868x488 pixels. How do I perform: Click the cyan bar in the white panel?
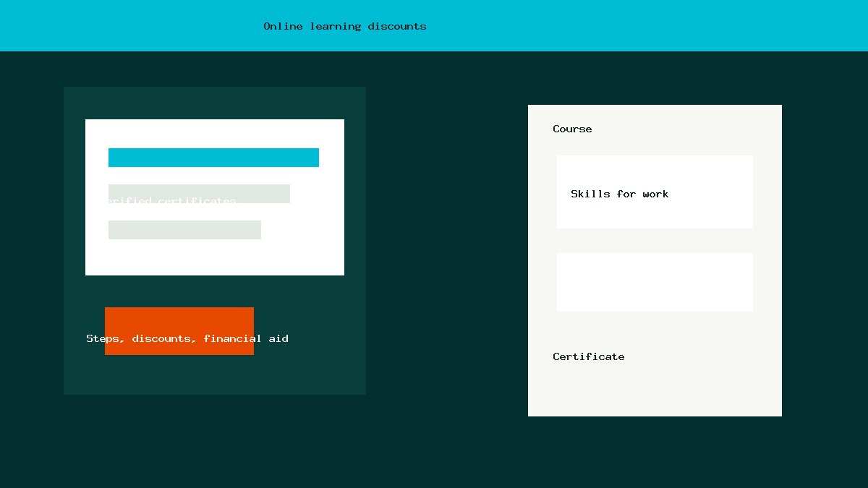(x=213, y=158)
